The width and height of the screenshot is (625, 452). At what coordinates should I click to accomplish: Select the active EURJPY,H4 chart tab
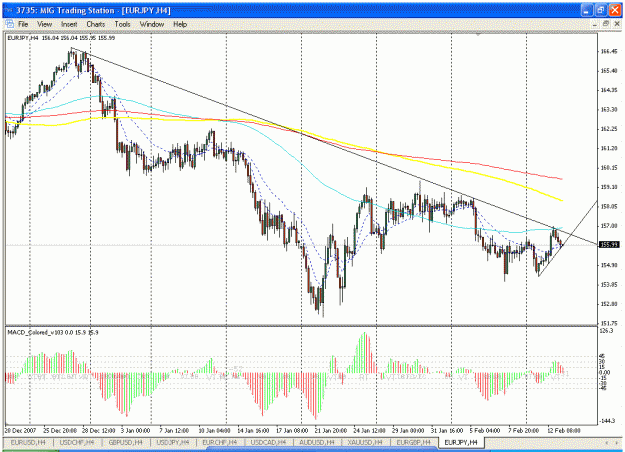[461, 442]
